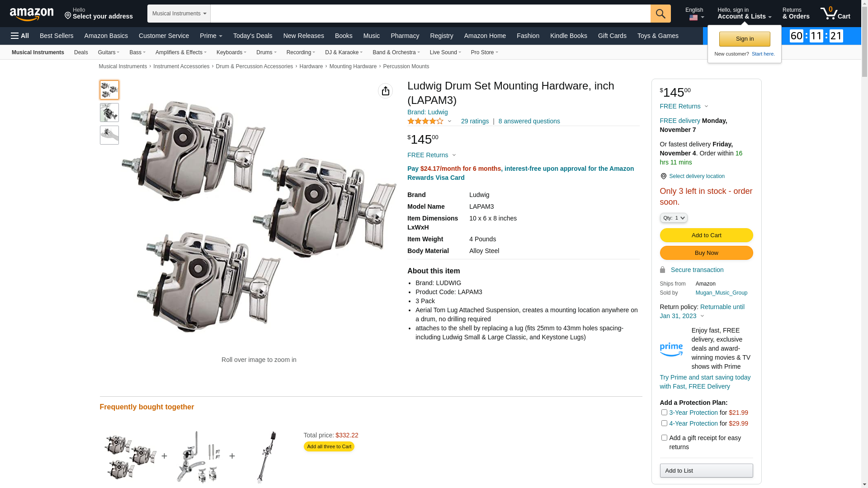Select the second product thumbnail image
This screenshot has width=868, height=488.
click(109, 113)
